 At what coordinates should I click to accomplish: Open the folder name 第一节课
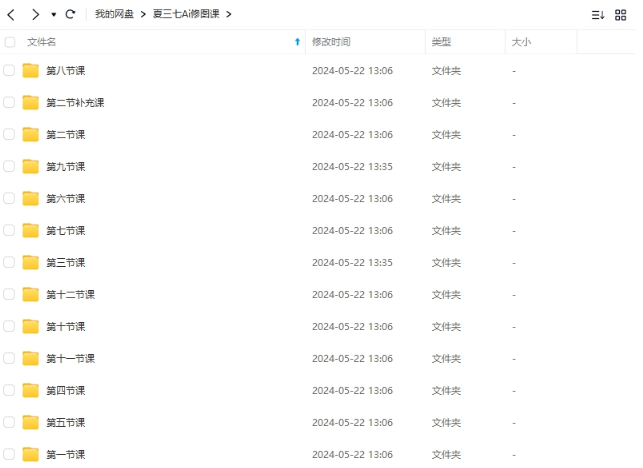pos(66,454)
